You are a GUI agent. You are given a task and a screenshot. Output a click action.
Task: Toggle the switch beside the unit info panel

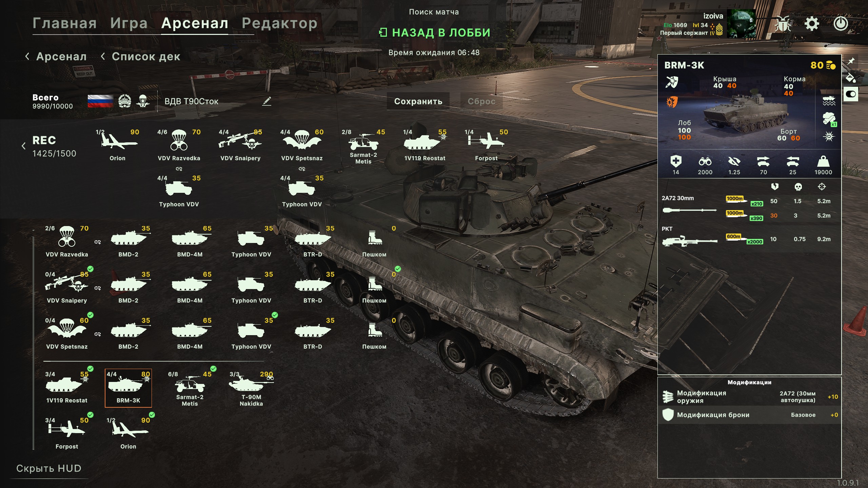851,94
